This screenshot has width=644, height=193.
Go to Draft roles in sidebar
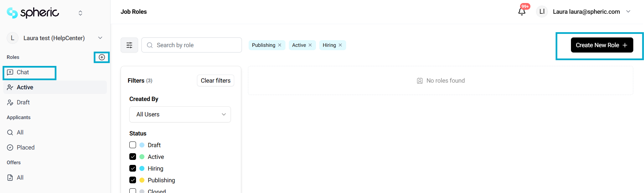[x=23, y=102]
